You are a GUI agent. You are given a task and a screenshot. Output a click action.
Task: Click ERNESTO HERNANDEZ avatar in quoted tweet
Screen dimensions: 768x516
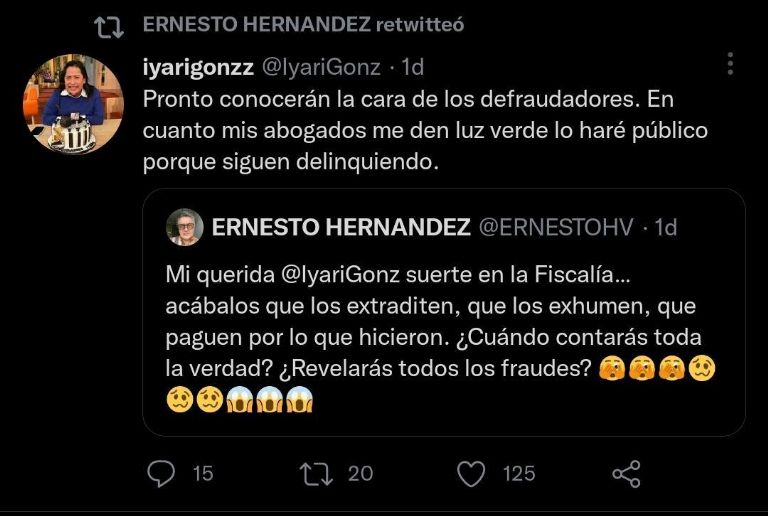tap(185, 227)
